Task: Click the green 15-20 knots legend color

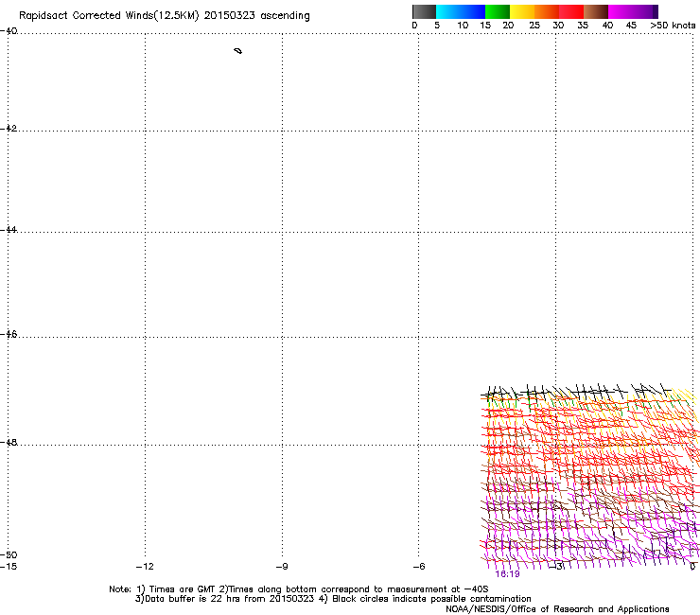Action: pyautogui.click(x=498, y=11)
